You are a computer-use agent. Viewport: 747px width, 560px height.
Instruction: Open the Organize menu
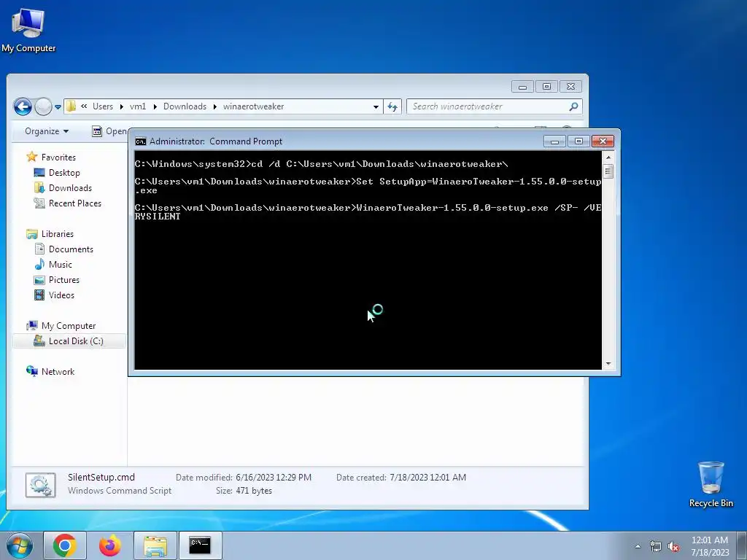(47, 131)
